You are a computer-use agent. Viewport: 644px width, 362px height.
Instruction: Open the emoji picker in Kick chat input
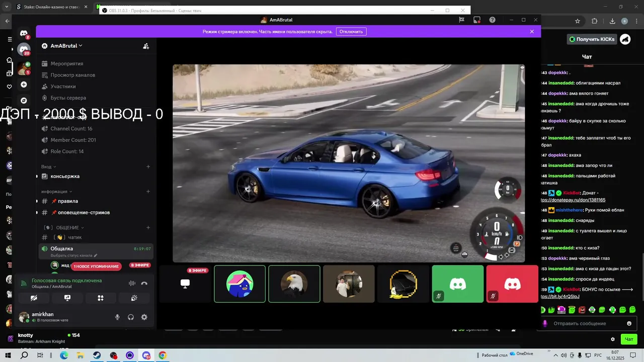(629, 323)
